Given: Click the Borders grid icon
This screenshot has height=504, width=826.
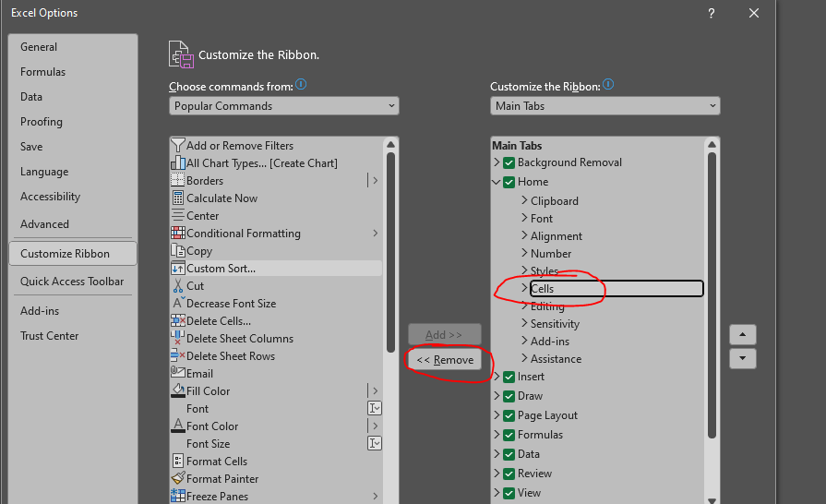Looking at the screenshot, I should click(178, 181).
